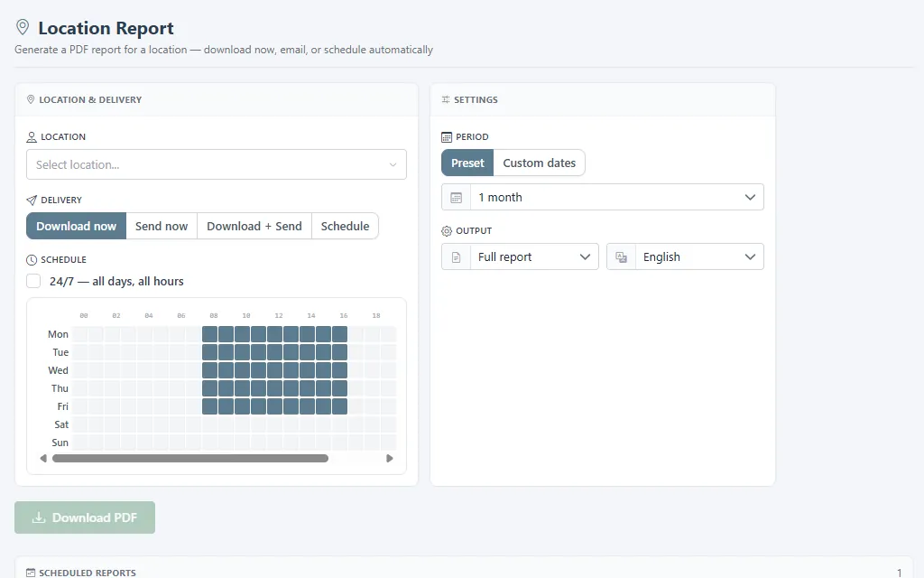Switch delivery to Schedule
Viewport: 924px width, 578px height.
345,226
